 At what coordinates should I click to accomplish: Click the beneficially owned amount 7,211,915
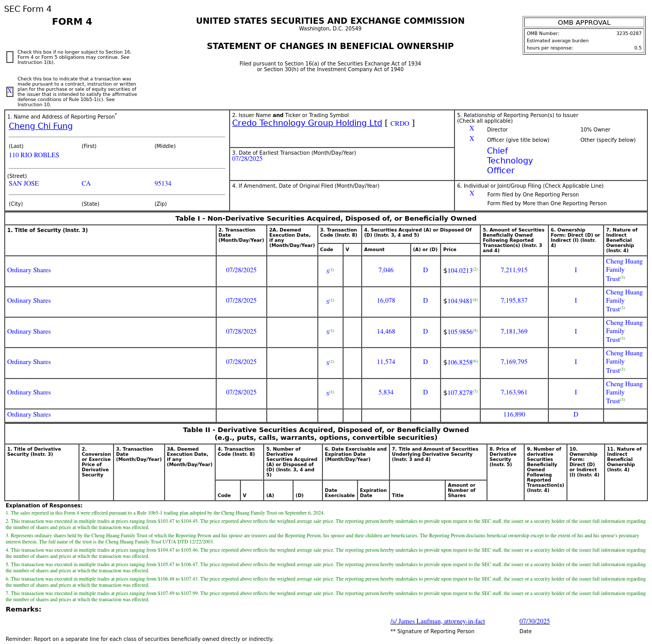click(x=514, y=270)
